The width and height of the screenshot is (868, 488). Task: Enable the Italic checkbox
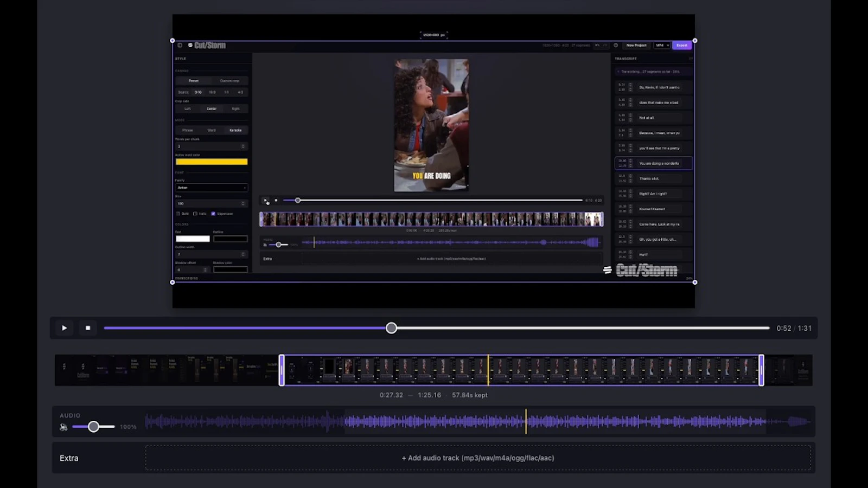tap(195, 213)
